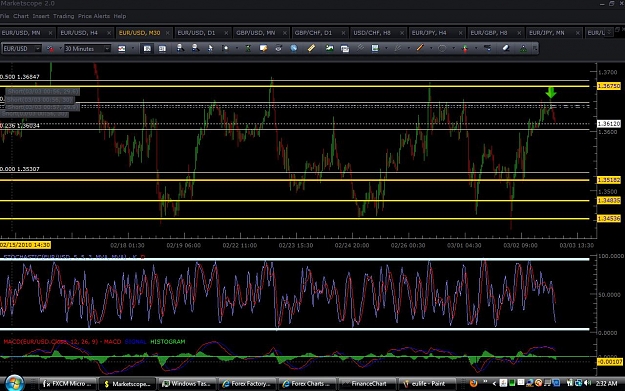Click the red-green arrow marker icon
The width and height of the screenshot is (625, 391).
(465, 48)
